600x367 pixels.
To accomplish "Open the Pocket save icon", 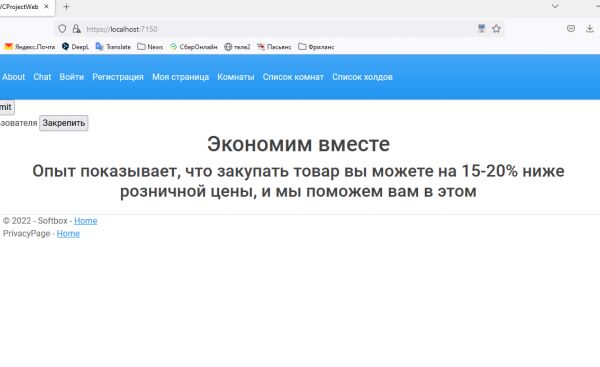I will point(571,29).
